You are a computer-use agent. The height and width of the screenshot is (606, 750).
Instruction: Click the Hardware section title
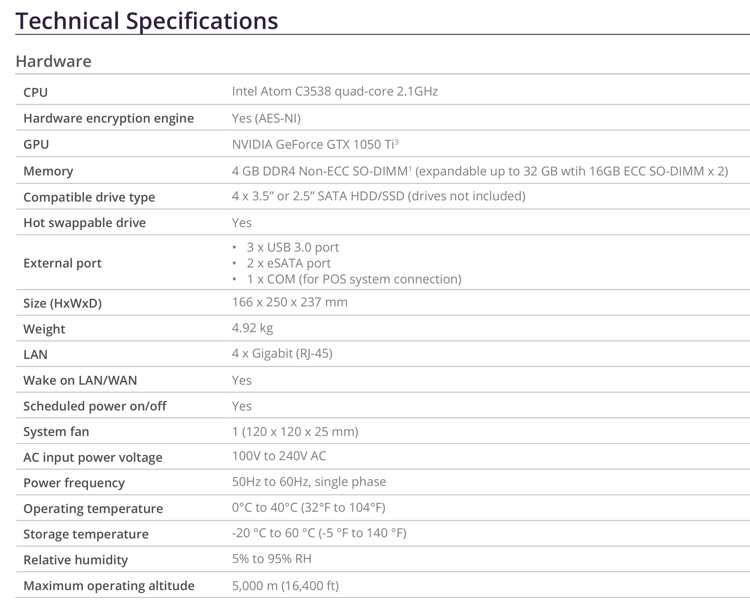(x=53, y=61)
